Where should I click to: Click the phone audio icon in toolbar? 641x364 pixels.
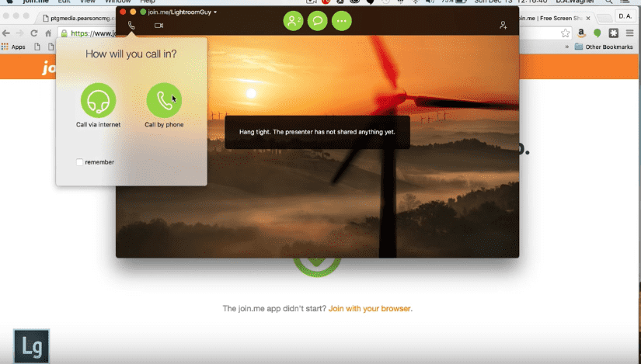coord(131,26)
